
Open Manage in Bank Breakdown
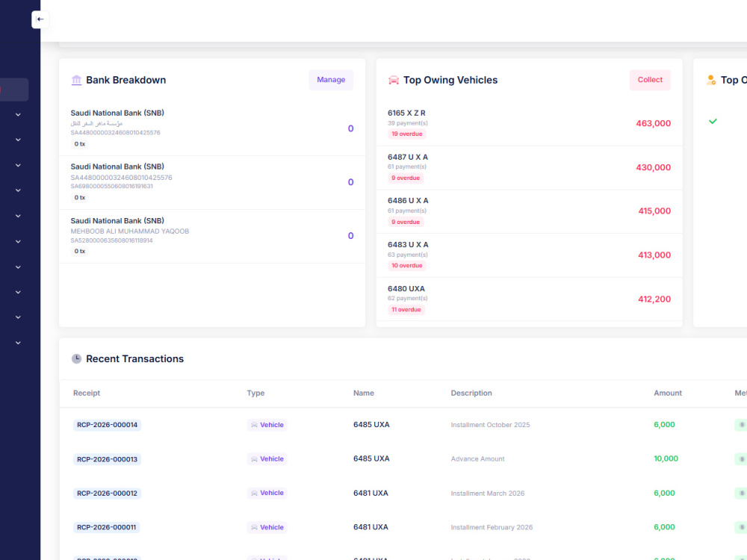(x=331, y=80)
